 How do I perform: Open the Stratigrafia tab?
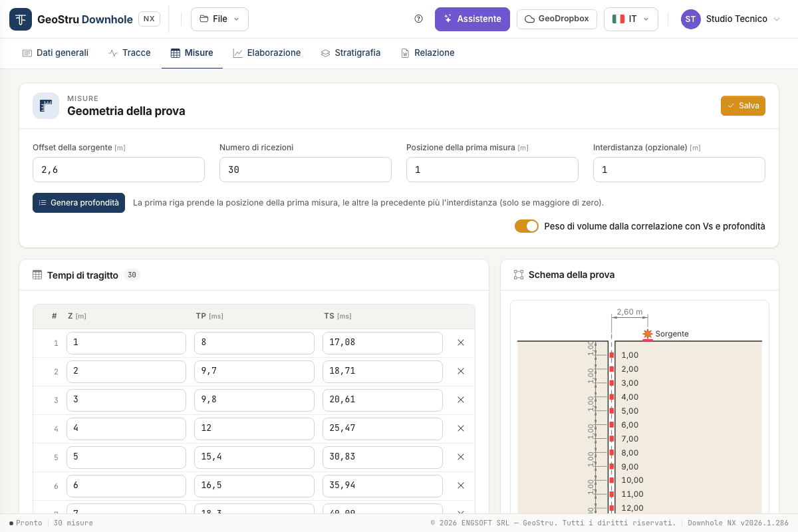click(x=350, y=53)
